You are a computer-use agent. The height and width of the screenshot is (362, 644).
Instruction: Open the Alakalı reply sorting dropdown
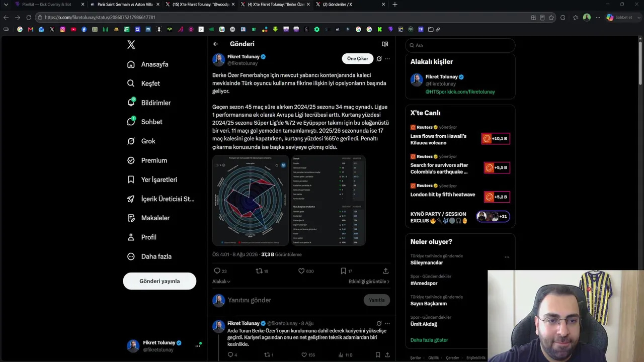221,282
